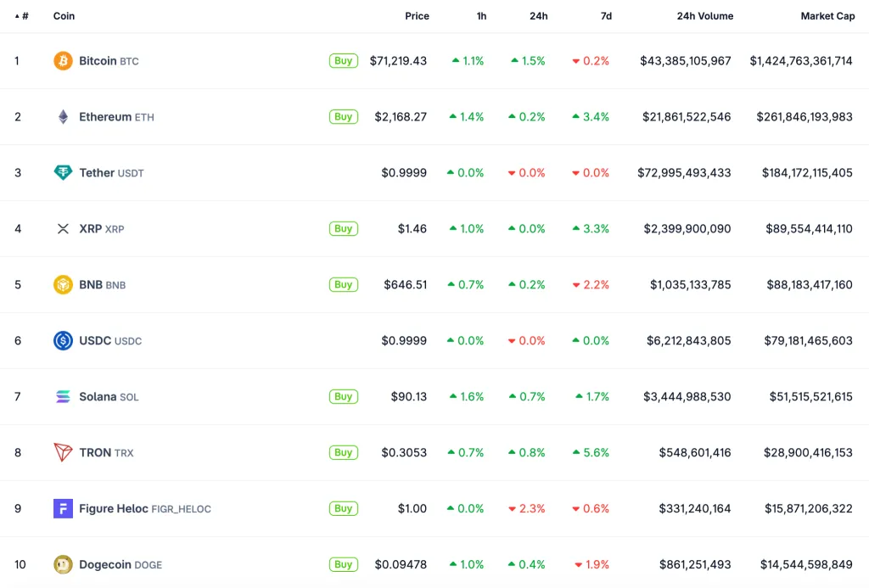Image resolution: width=869 pixels, height=588 pixels.
Task: Click the Solana logo icon
Action: pyautogui.click(x=63, y=397)
